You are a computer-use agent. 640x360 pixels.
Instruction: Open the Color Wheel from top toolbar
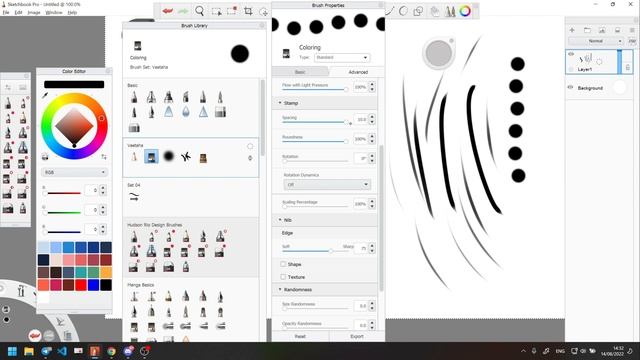coord(465,11)
